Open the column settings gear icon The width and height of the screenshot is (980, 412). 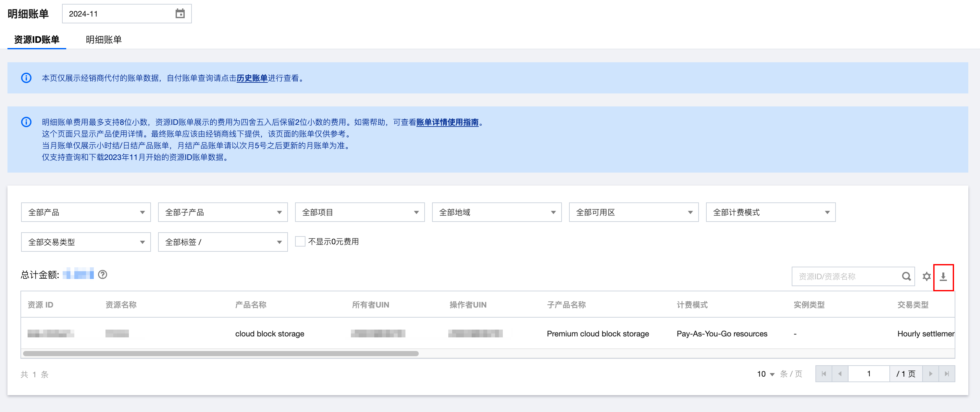926,276
